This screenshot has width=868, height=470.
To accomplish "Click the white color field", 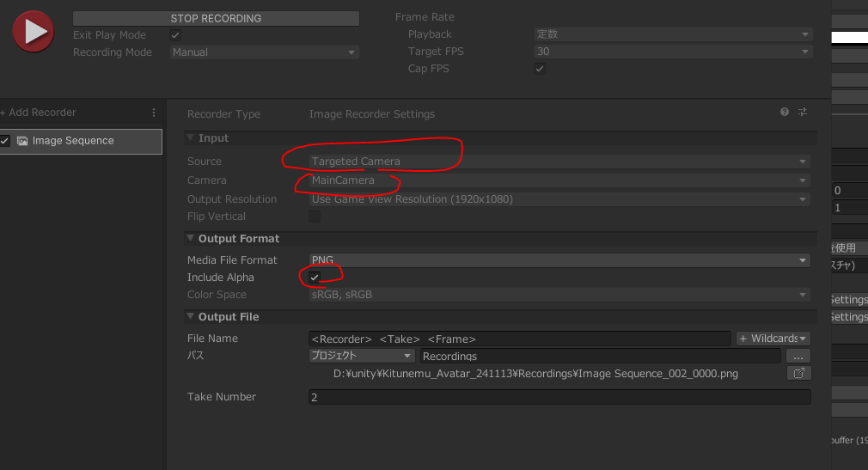I will click(x=849, y=38).
